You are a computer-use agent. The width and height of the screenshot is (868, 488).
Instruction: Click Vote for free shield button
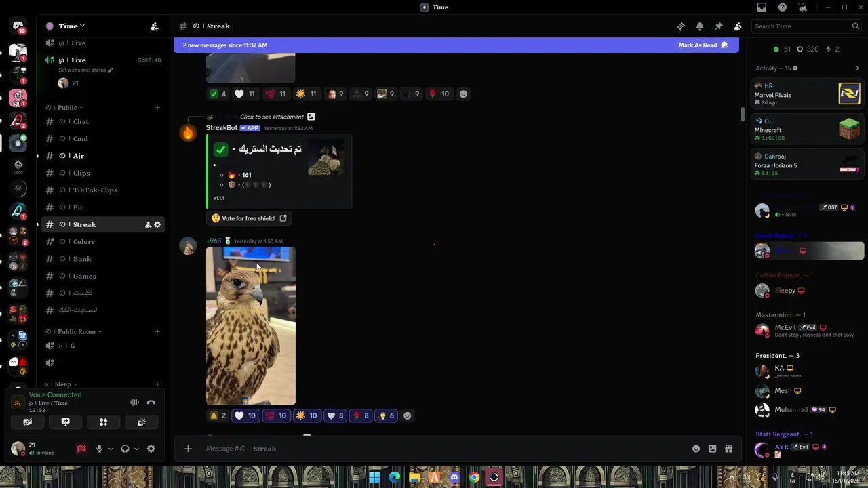249,218
